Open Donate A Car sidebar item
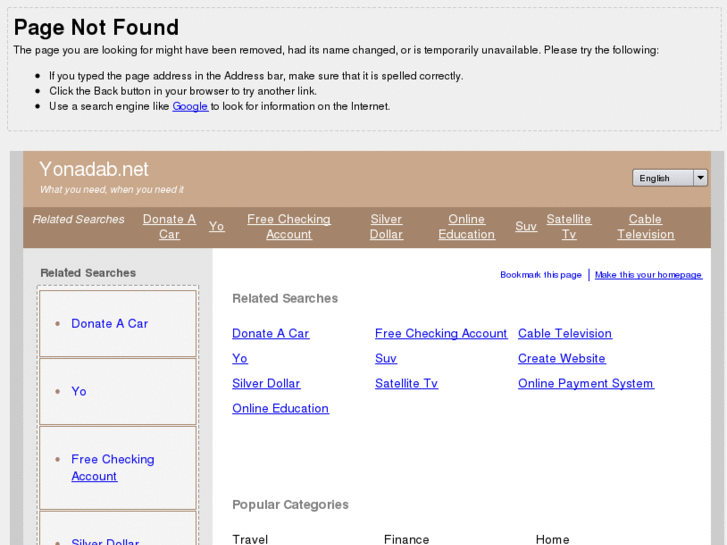 tap(109, 324)
